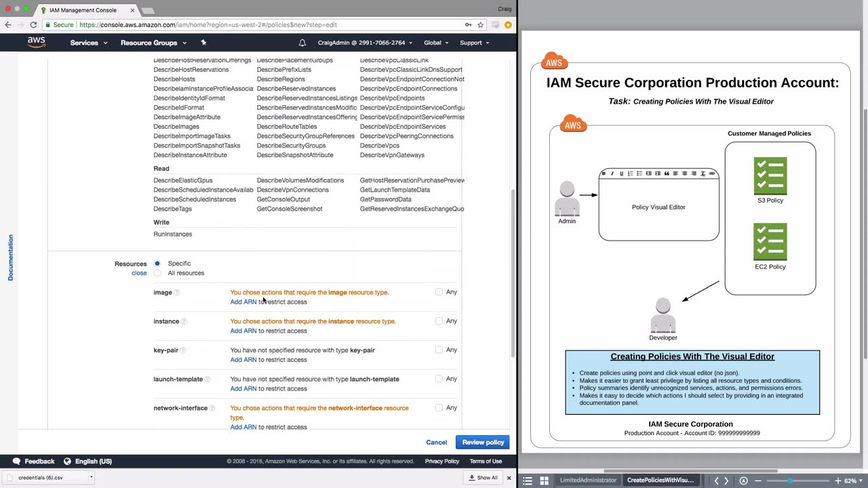Screen dimensions: 868x488
Task: Reload the page with the refresh icon
Action: click(x=33, y=25)
